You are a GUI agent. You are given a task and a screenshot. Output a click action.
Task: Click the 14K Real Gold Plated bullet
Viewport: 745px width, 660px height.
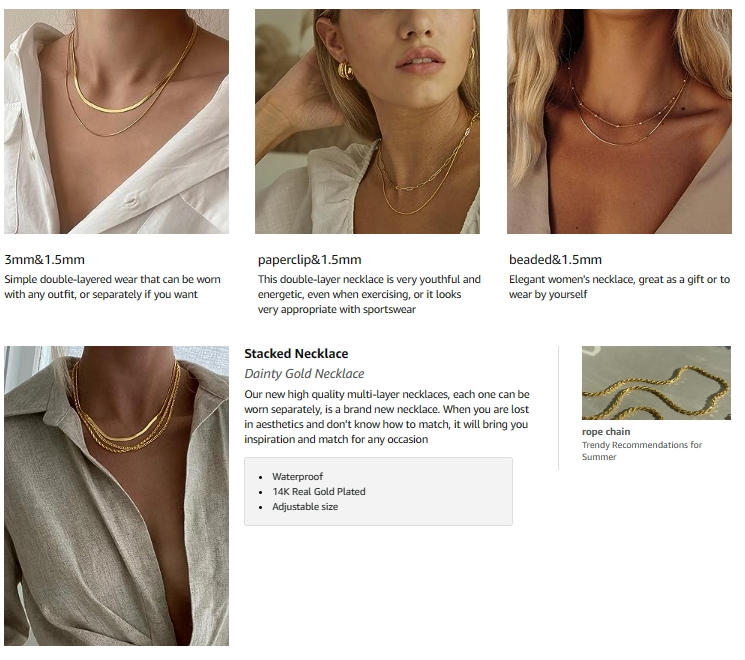pyautogui.click(x=319, y=491)
